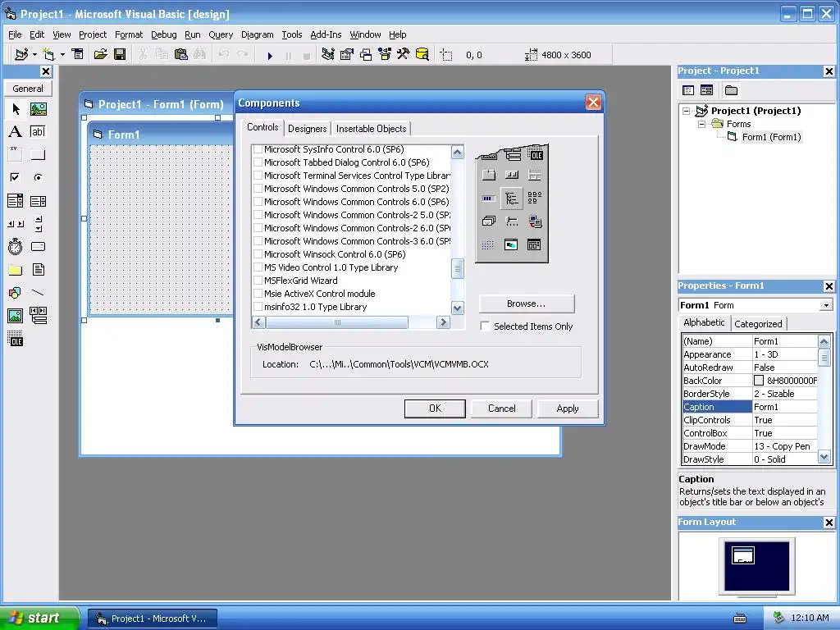
Task: Select the Timer control tool
Action: click(x=16, y=246)
